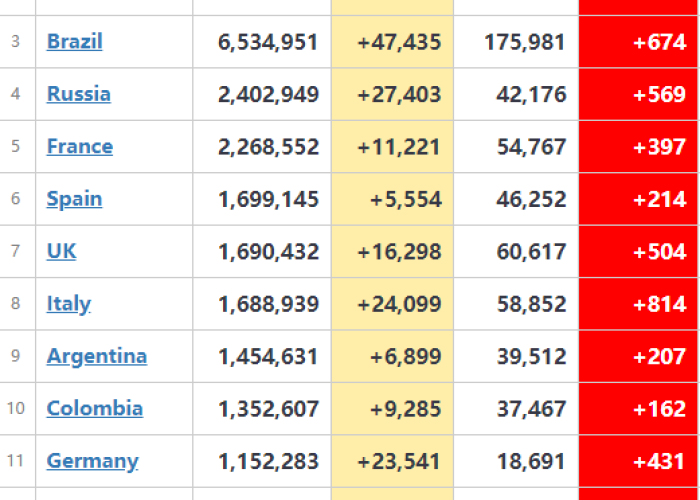Viewport: 700px width, 500px height.
Task: Open the Italy country link
Action: pos(69,304)
